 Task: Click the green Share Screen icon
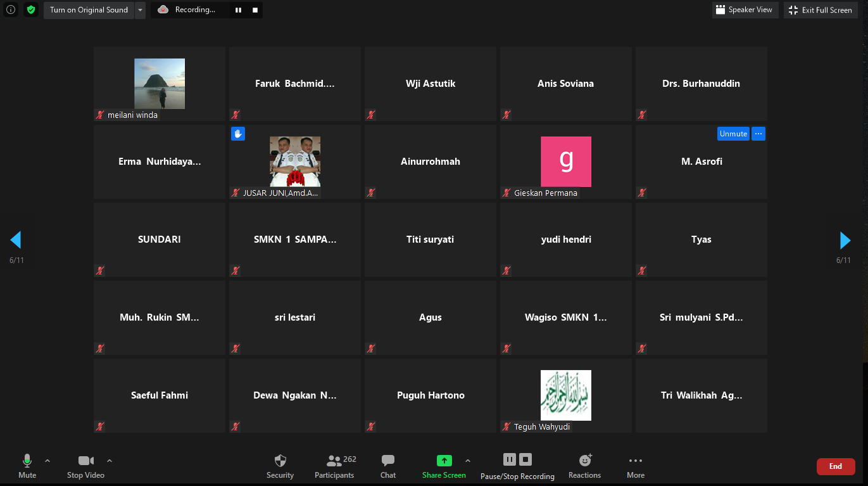(444, 461)
